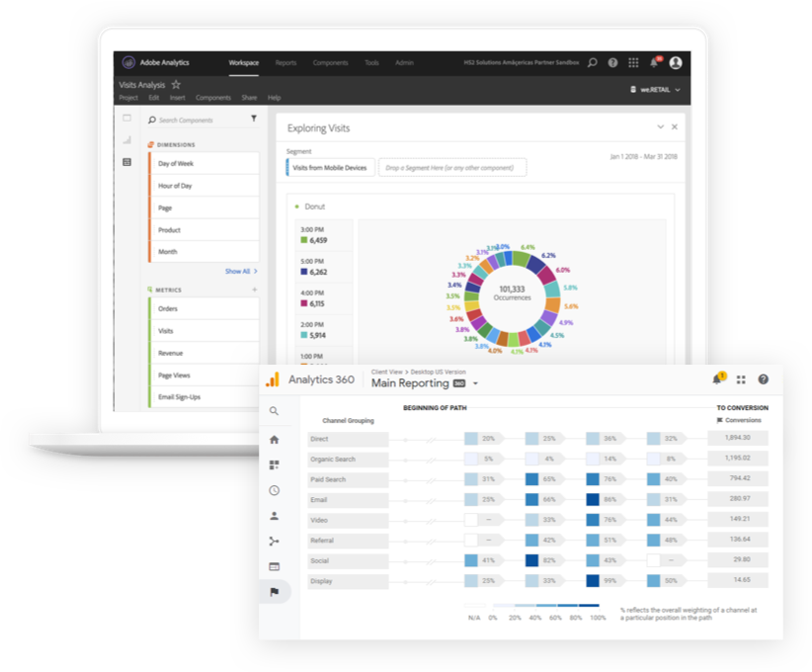Open Audience person icon in sidebar
Viewport: 812px width, 672px height.
click(275, 516)
